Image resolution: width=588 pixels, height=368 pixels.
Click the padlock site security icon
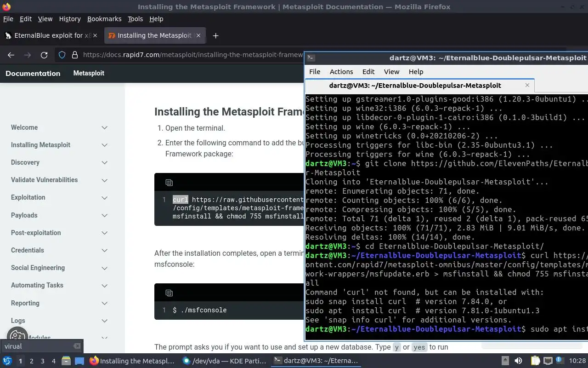[75, 55]
